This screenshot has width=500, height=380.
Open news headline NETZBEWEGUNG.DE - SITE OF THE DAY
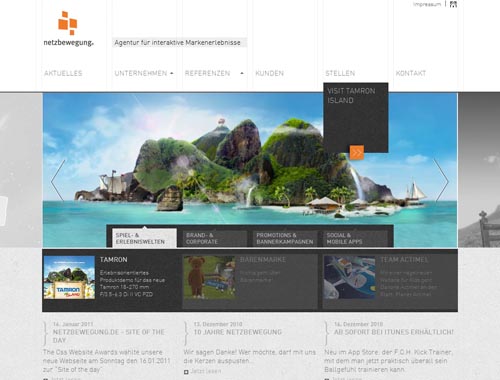pos(109,336)
